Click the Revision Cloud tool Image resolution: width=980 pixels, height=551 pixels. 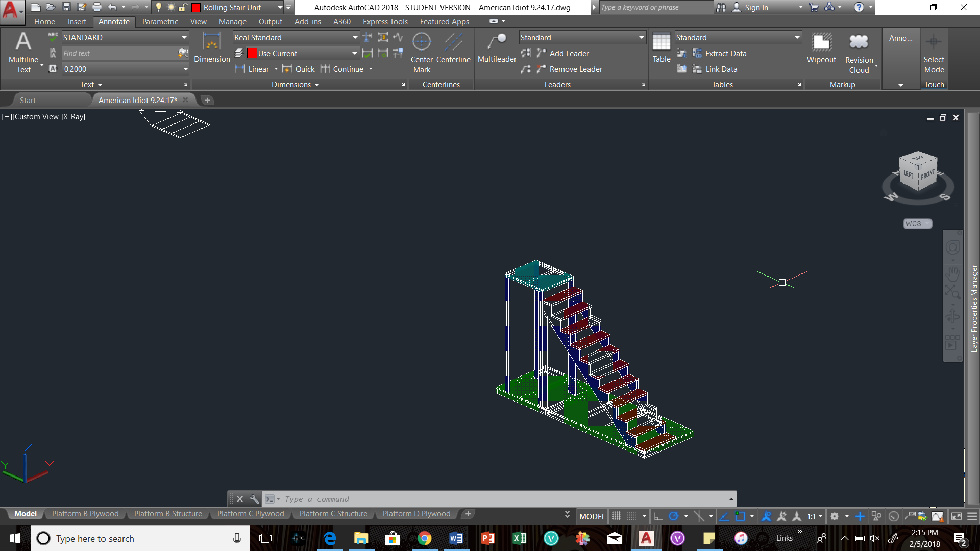[859, 50]
